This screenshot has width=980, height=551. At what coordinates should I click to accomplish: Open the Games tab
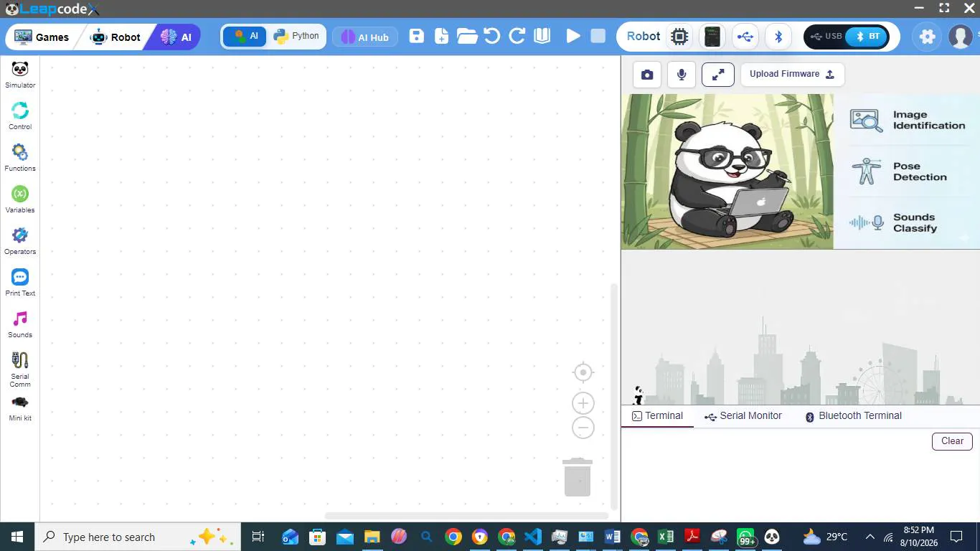tap(42, 37)
